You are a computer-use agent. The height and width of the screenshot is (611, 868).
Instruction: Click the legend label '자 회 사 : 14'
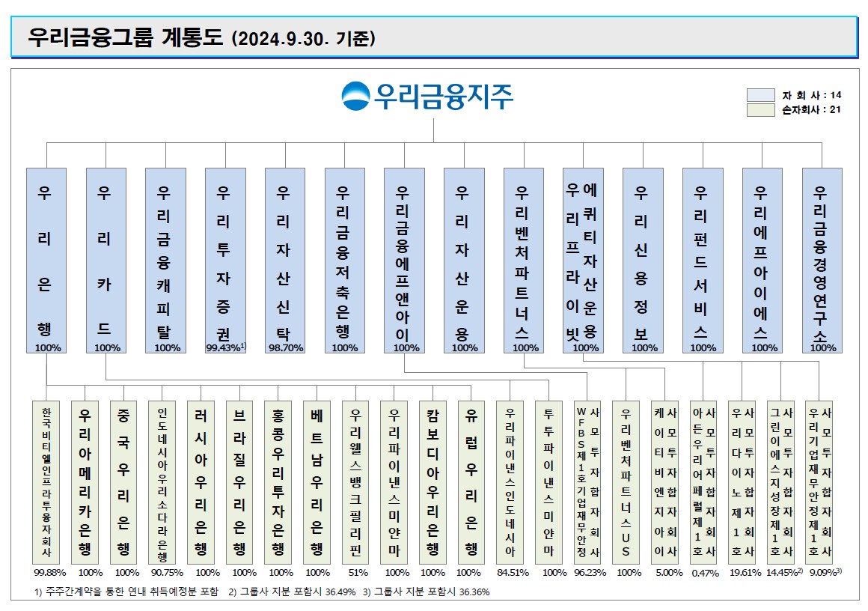[812, 95]
